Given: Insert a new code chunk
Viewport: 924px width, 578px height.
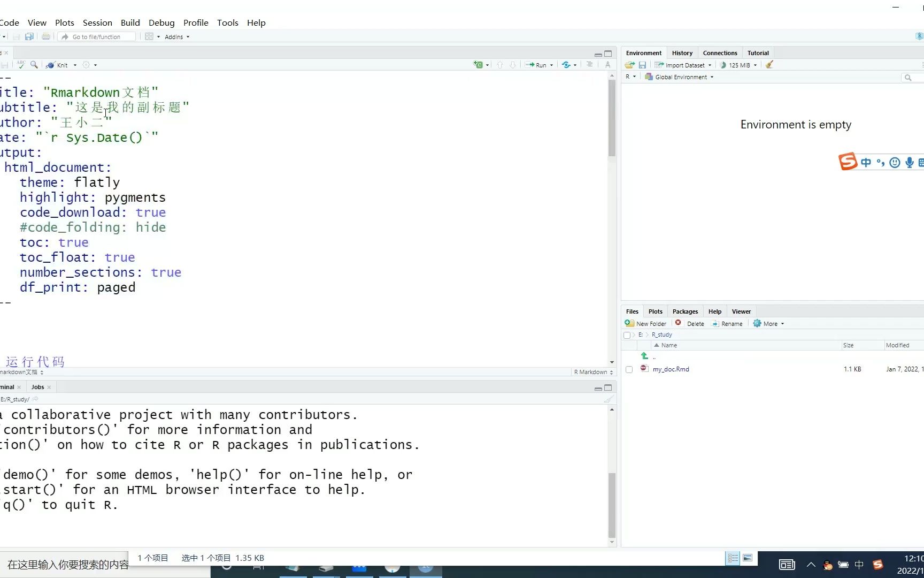Looking at the screenshot, I should click(x=478, y=65).
